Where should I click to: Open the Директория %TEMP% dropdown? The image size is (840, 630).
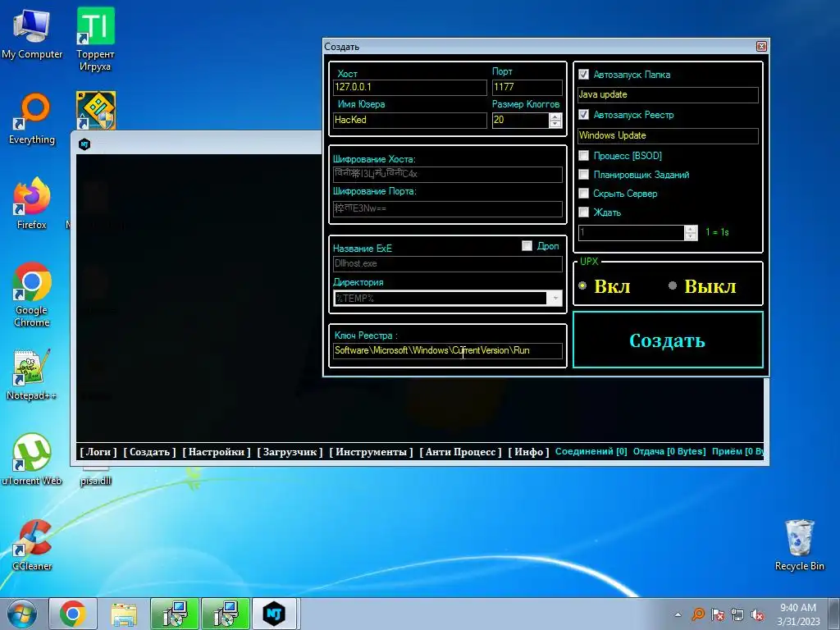(x=555, y=299)
